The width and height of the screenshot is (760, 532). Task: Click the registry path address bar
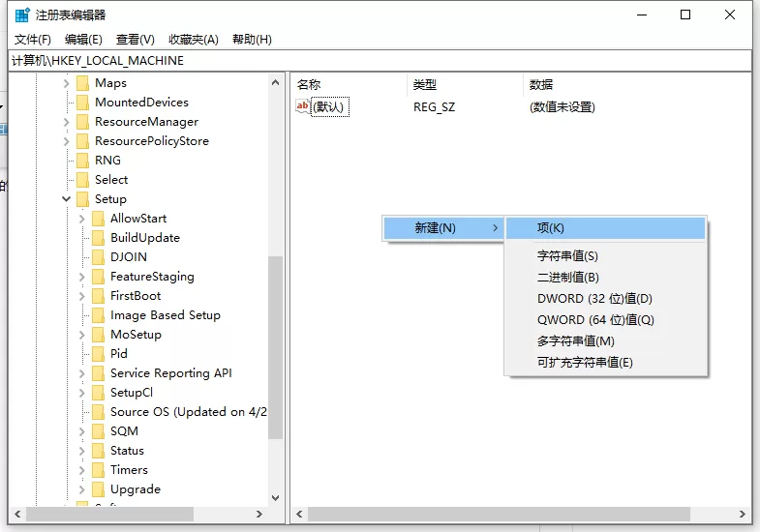[x=380, y=61]
